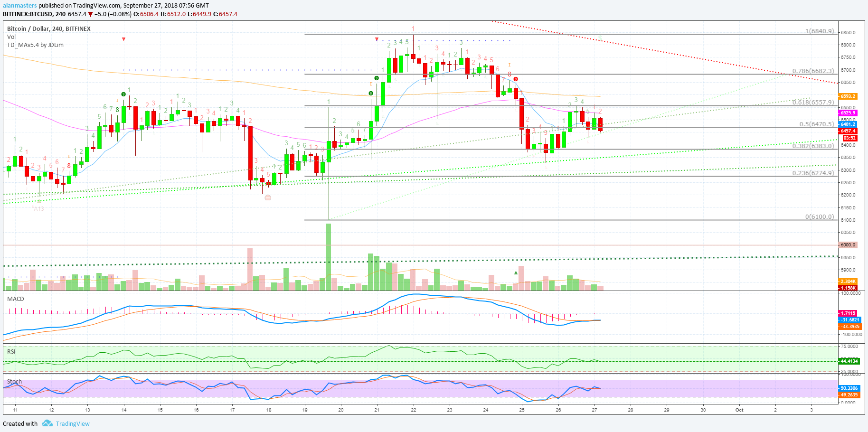868x432 pixels.
Task: Select the Bitcoin / Dollar chart title
Action: (x=49, y=28)
